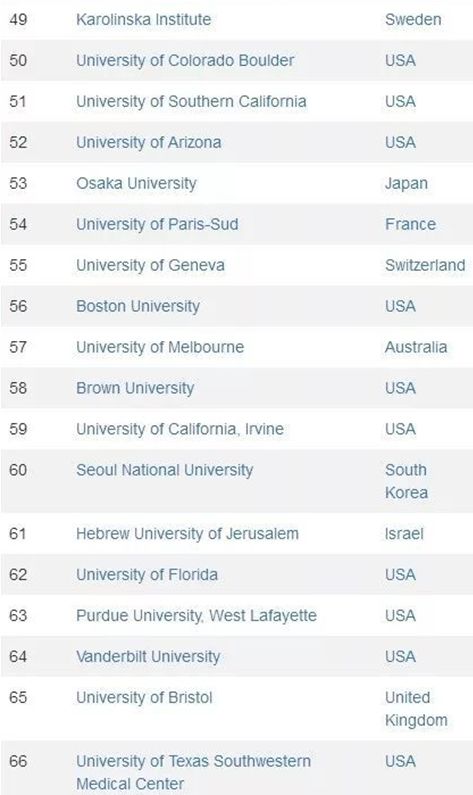473x795 pixels.
Task: Open Purdue University, West Lafayette link
Action: click(196, 616)
